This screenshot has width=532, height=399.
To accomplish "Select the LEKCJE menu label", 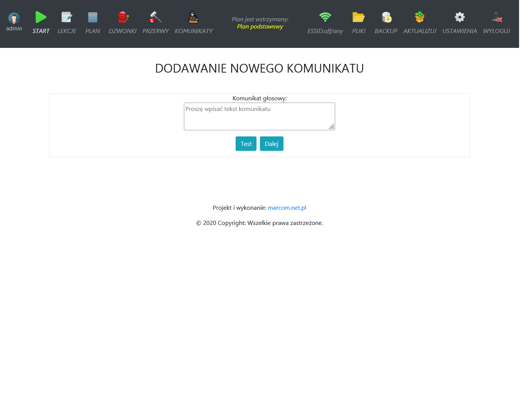I will [x=67, y=31].
